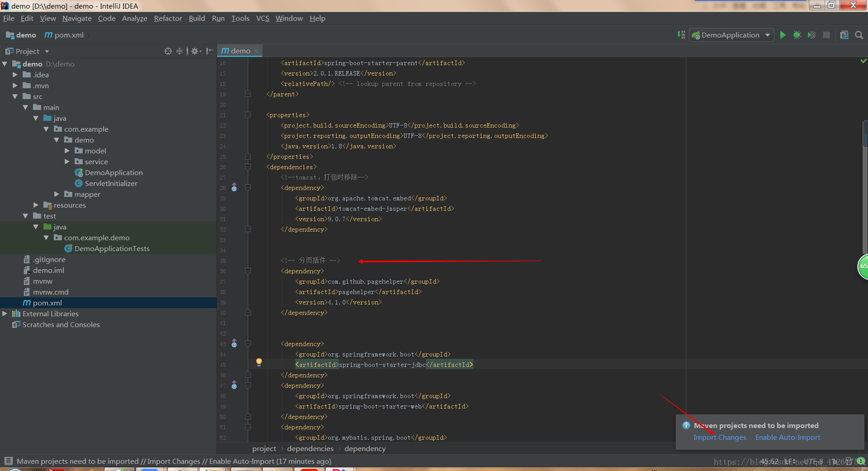Place cursor on the spring-boot-starter-jdbc artifactId line

384,365
